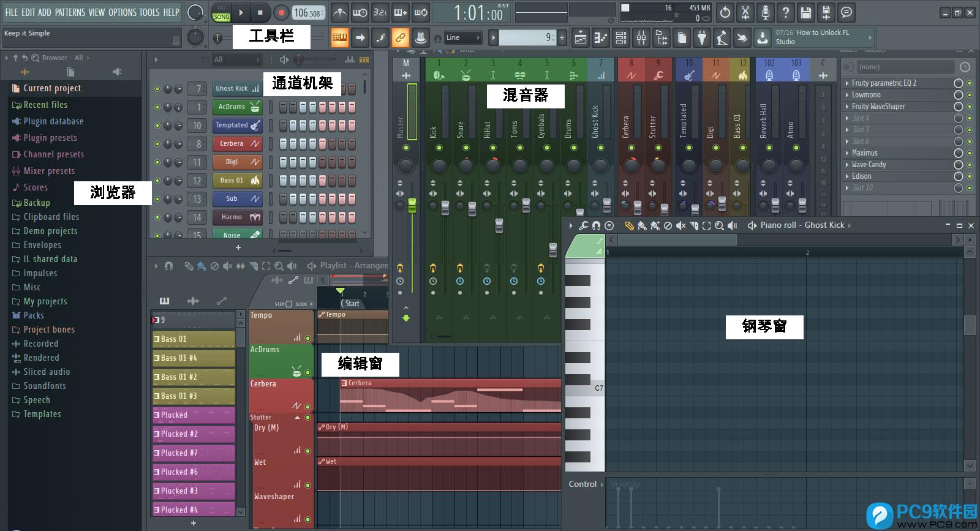980x531 pixels.
Task: Select the Playlist zoom magnifier tool
Action: (x=279, y=266)
